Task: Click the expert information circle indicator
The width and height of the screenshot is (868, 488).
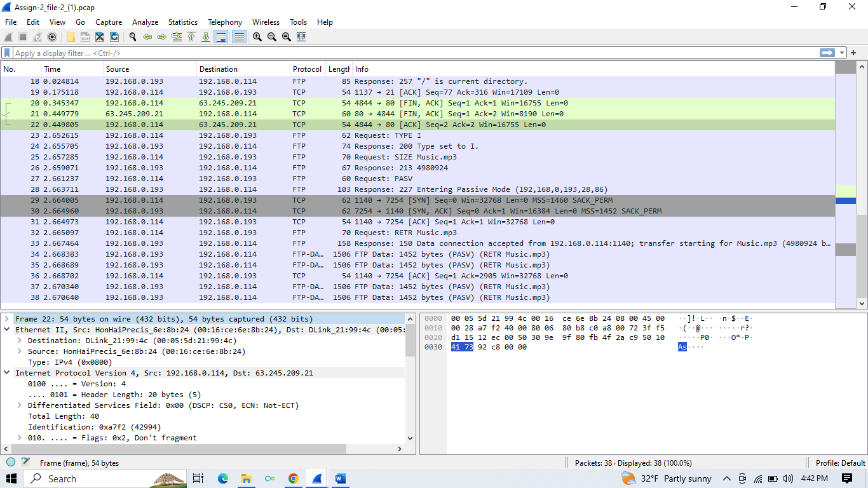Action: (11, 463)
